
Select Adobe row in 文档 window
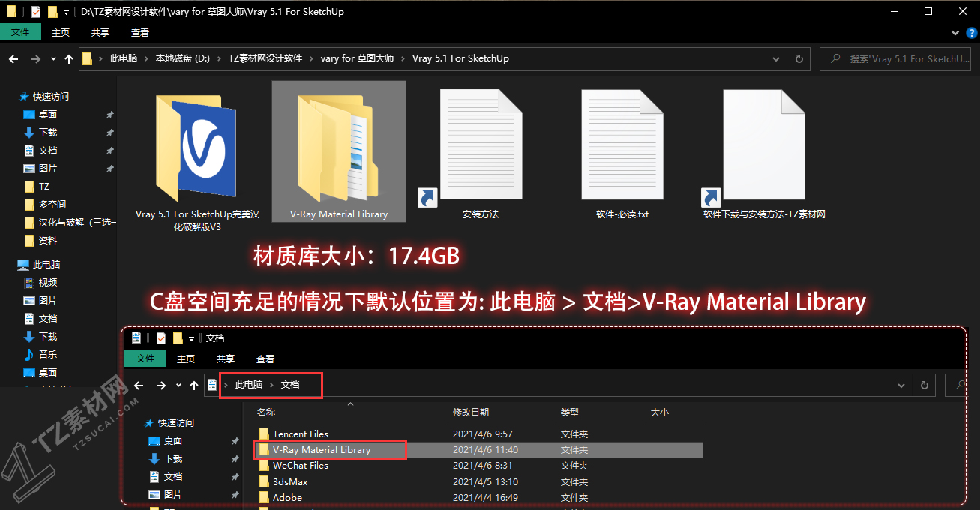[x=478, y=497]
